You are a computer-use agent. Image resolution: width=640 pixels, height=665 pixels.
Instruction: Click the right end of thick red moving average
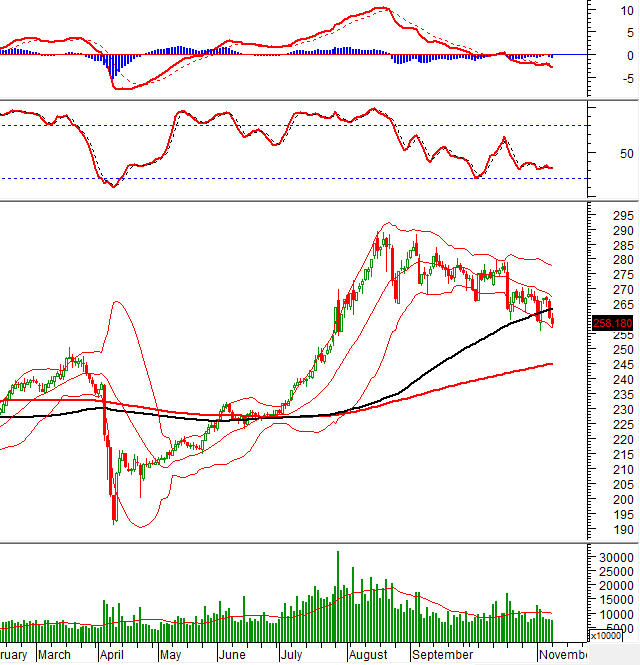[552, 364]
